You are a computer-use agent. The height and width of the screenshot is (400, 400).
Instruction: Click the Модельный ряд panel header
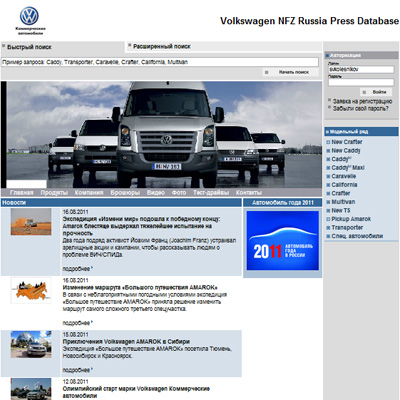pos(361,132)
